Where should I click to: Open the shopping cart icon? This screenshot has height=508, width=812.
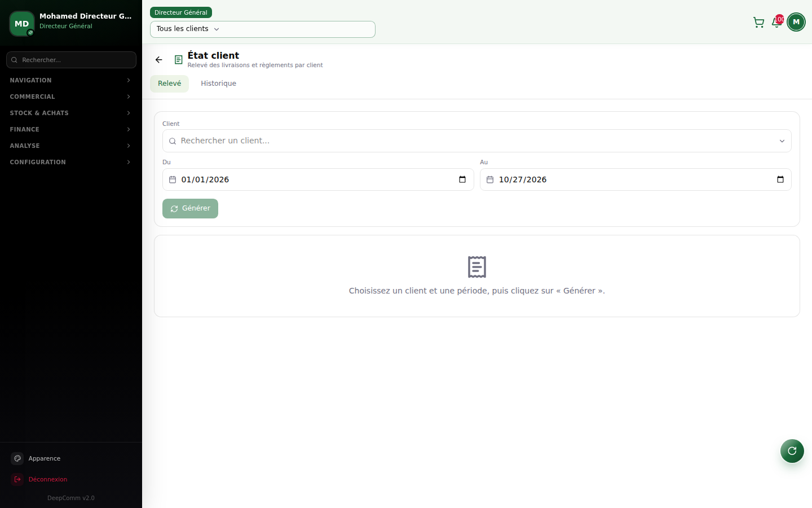(x=758, y=23)
